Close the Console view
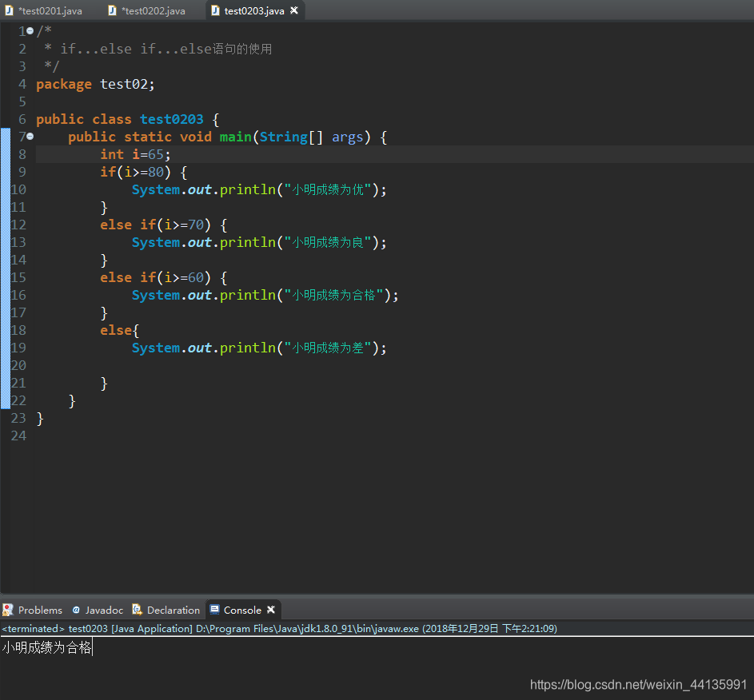This screenshot has width=754, height=700. 271,609
